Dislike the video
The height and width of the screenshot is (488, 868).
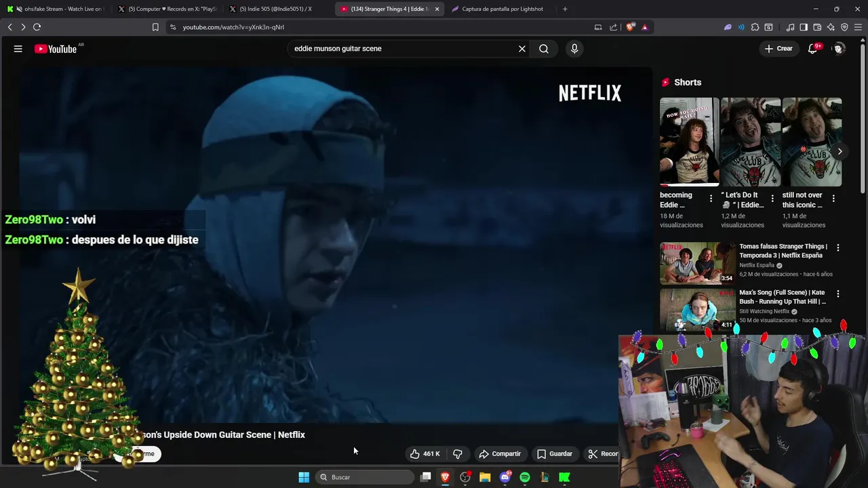458,453
